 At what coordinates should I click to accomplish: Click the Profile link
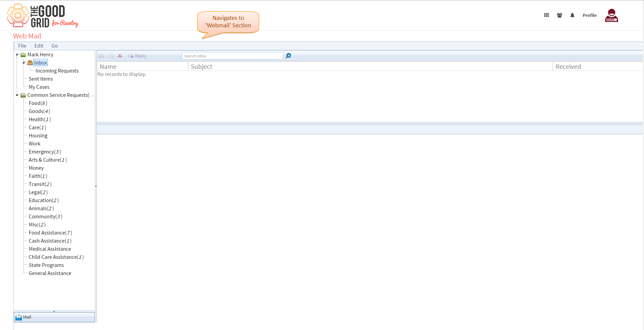[590, 15]
